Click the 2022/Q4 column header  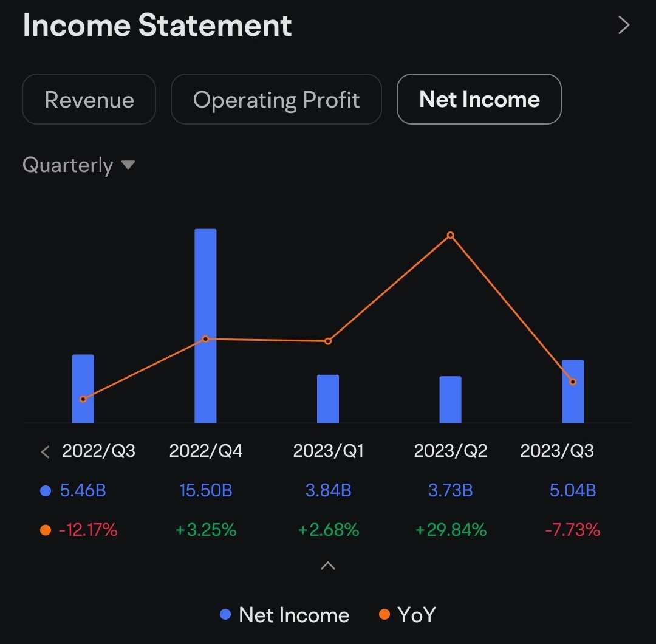(x=205, y=451)
